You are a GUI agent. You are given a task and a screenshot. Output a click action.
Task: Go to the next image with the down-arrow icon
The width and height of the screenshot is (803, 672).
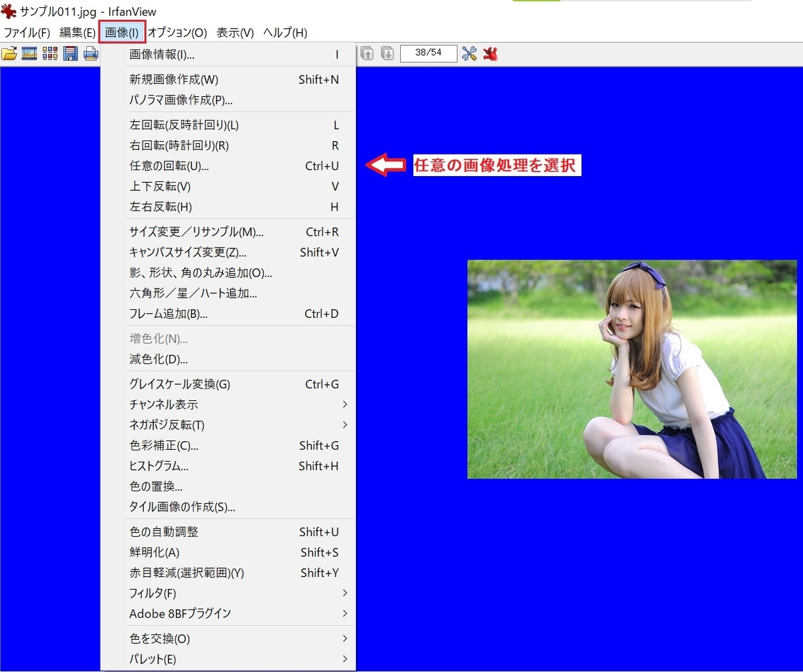click(387, 54)
